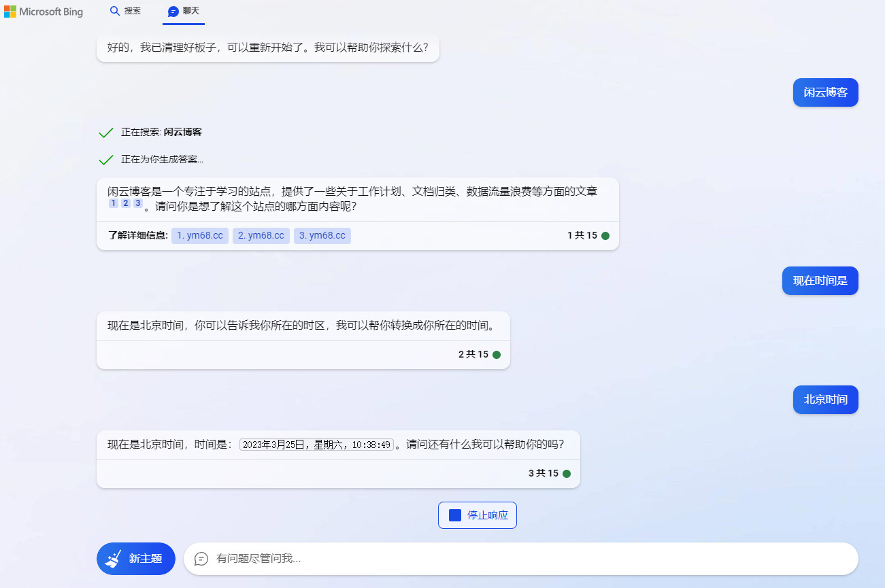Image resolution: width=885 pixels, height=588 pixels.
Task: Click the checkmark beside 正在搜索
Action: coord(106,133)
